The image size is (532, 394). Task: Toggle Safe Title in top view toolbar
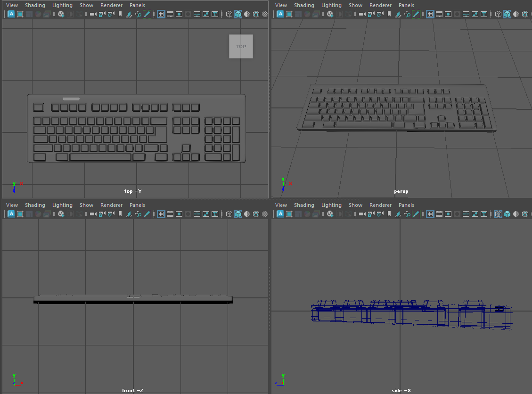pos(215,14)
